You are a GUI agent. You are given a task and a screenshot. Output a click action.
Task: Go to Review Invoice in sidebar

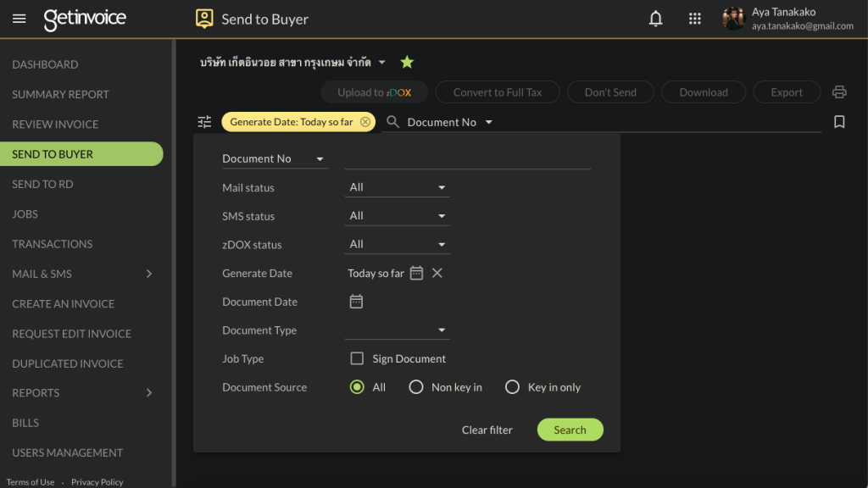click(x=55, y=124)
